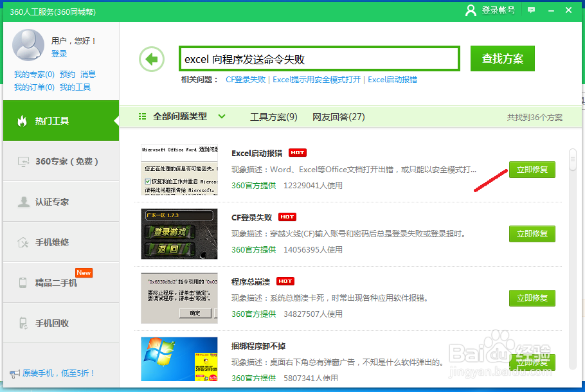Click the 捆绑程序卸不掉 result title
The height and width of the screenshot is (392, 585).
tap(258, 346)
